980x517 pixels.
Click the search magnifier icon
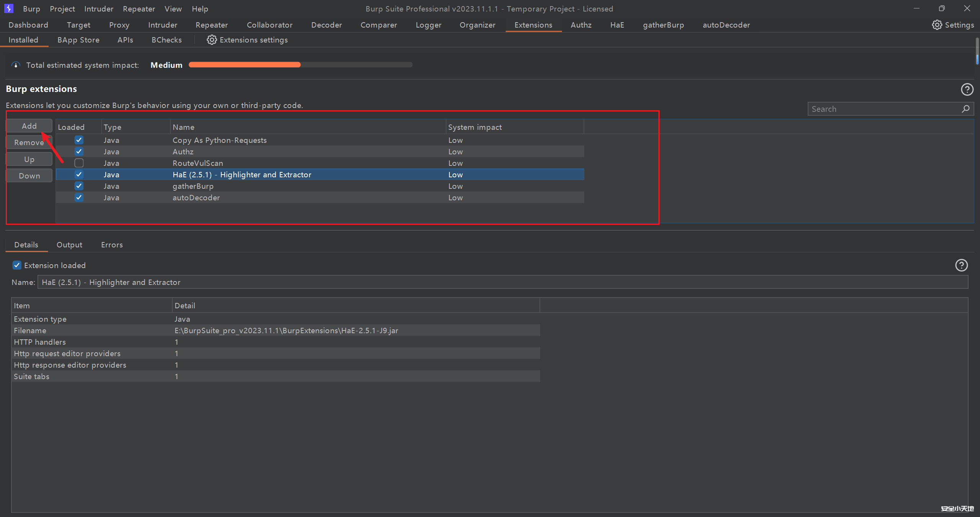coord(965,109)
